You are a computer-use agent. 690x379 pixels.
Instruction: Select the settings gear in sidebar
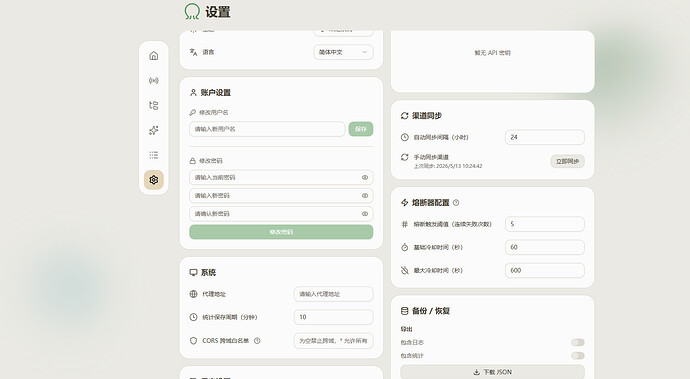tap(154, 180)
